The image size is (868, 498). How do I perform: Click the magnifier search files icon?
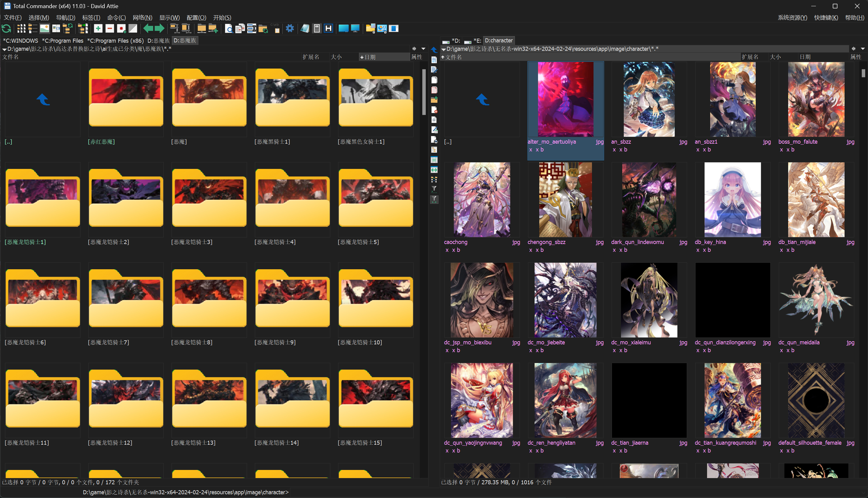pos(229,28)
